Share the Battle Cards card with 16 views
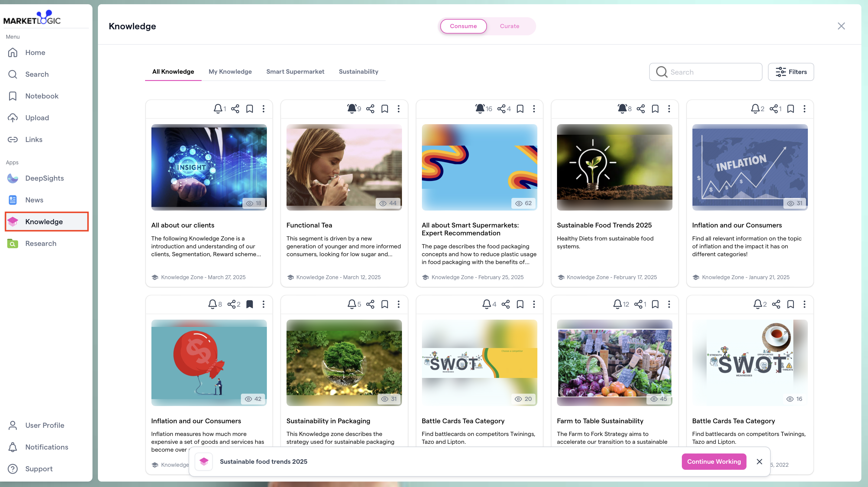 [776, 304]
